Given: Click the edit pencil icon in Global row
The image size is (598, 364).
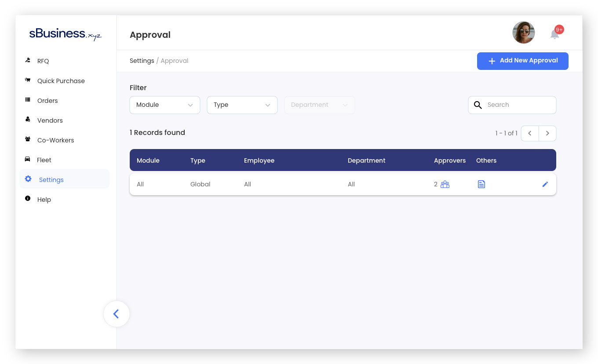Looking at the screenshot, I should [x=545, y=184].
